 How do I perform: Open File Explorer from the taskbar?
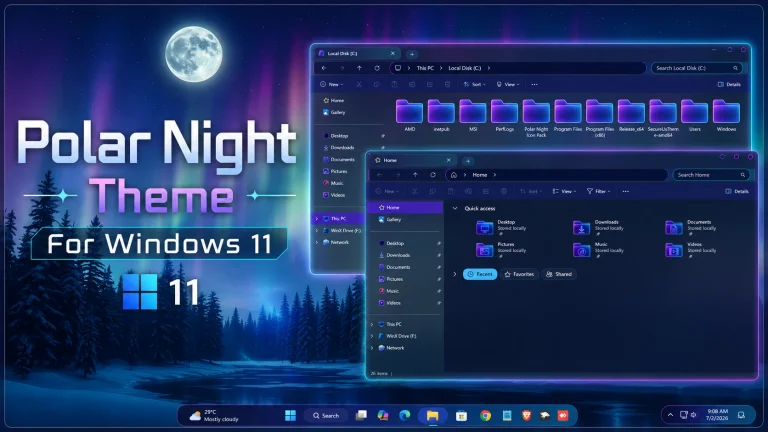click(x=432, y=415)
